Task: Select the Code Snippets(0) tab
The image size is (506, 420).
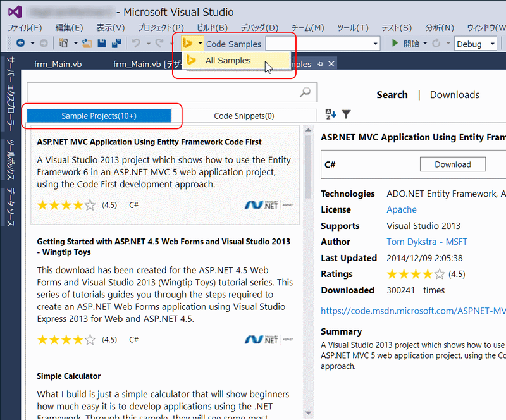Action: (244, 116)
